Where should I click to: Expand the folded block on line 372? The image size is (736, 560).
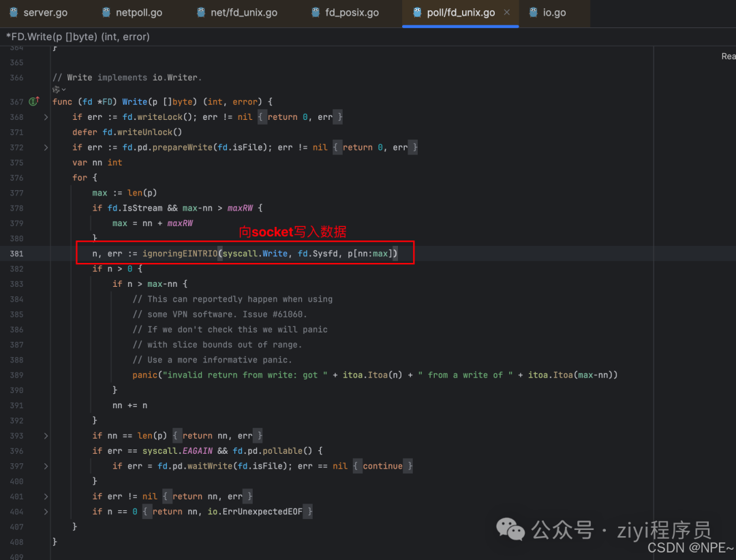[46, 147]
